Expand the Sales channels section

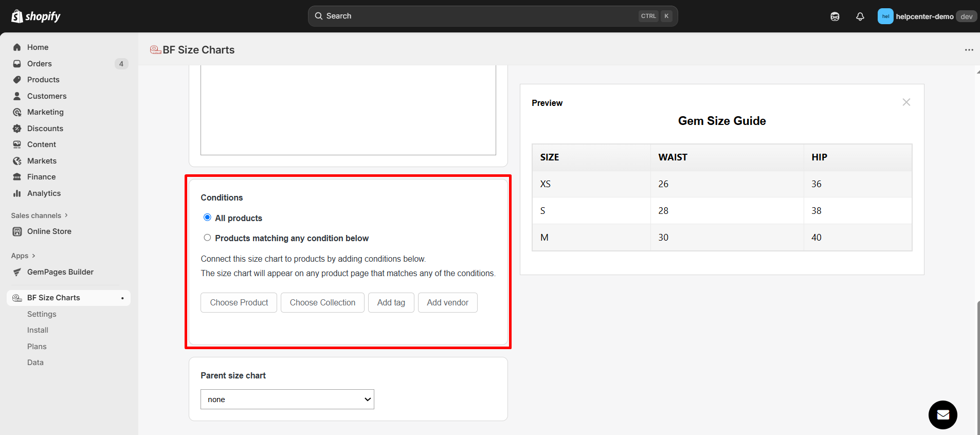click(66, 215)
